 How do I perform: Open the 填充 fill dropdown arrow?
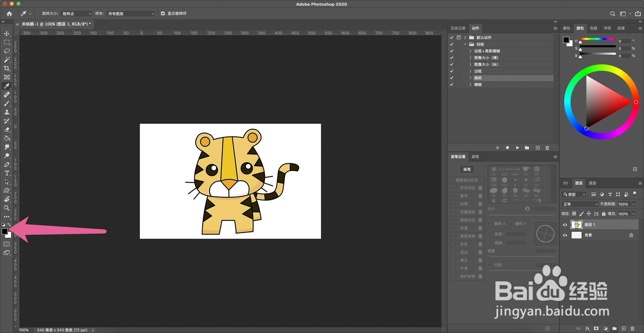pos(633,214)
